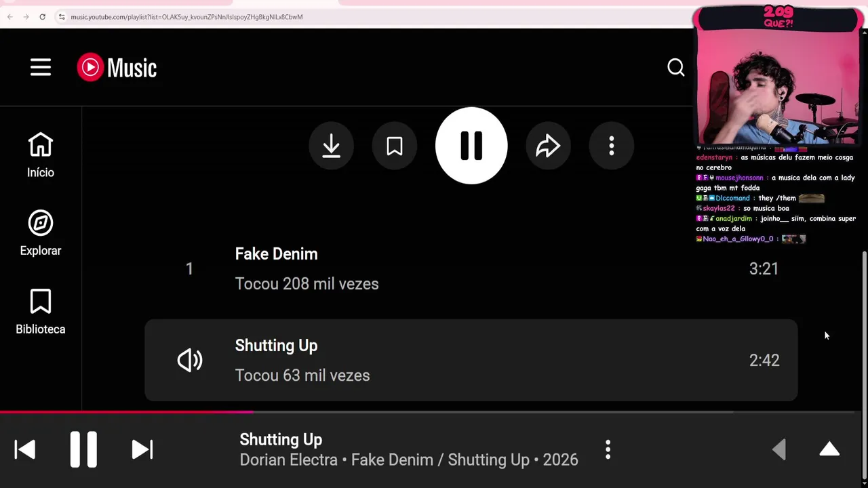Share the album with the arrow icon

[x=548, y=146]
